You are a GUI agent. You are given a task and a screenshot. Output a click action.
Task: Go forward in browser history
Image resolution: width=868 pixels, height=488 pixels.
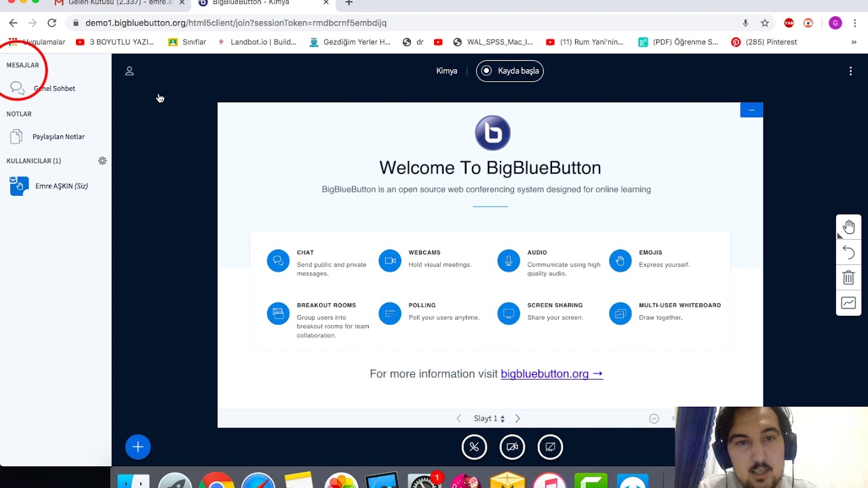(32, 23)
